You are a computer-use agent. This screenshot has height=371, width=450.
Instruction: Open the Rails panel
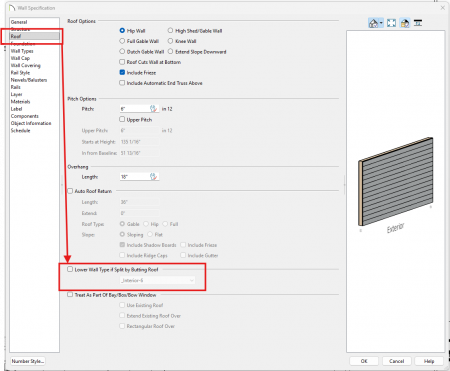(x=16, y=87)
